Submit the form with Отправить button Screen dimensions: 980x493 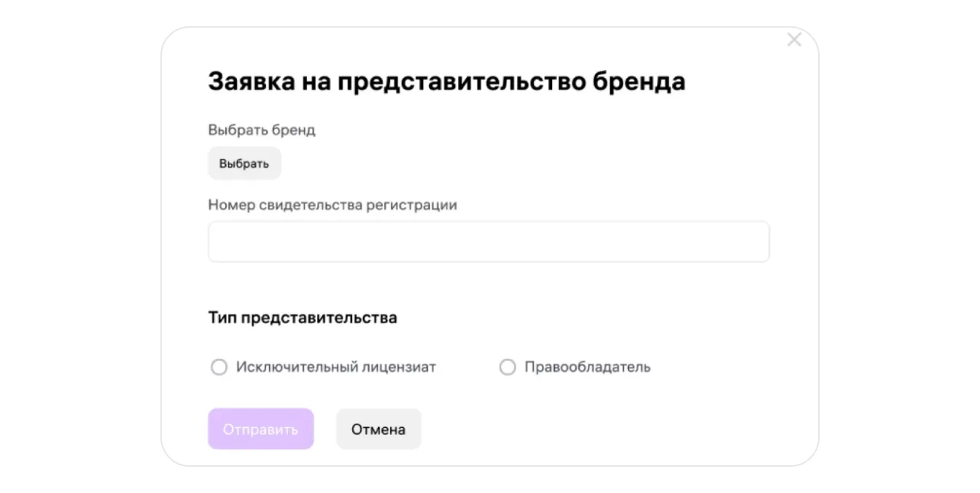pyautogui.click(x=260, y=430)
